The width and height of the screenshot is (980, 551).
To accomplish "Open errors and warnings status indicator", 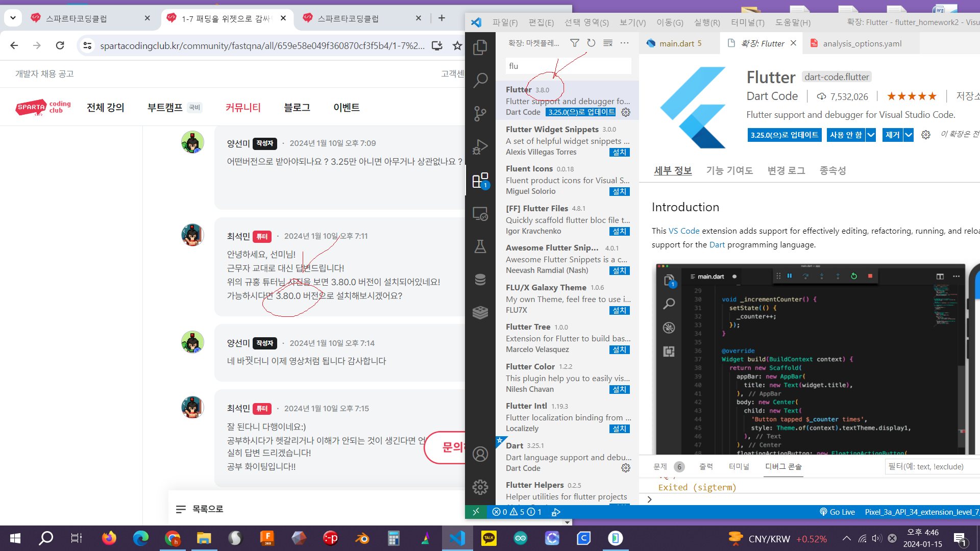I will coord(517,512).
